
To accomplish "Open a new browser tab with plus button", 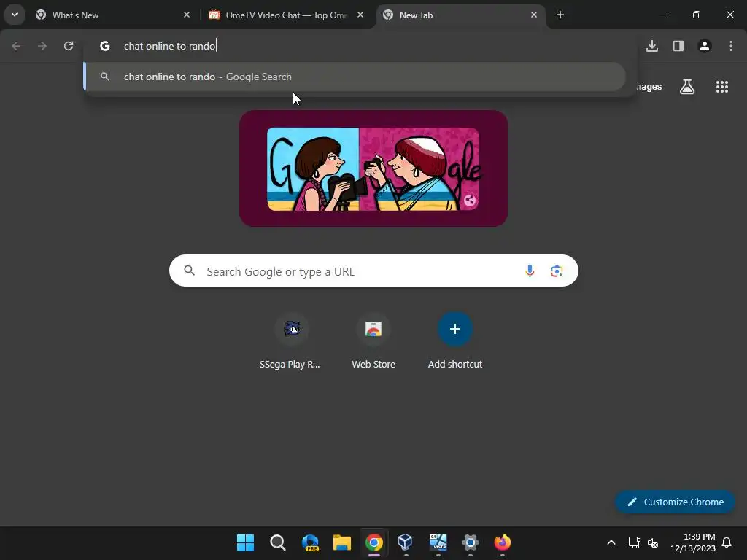I will coord(560,15).
